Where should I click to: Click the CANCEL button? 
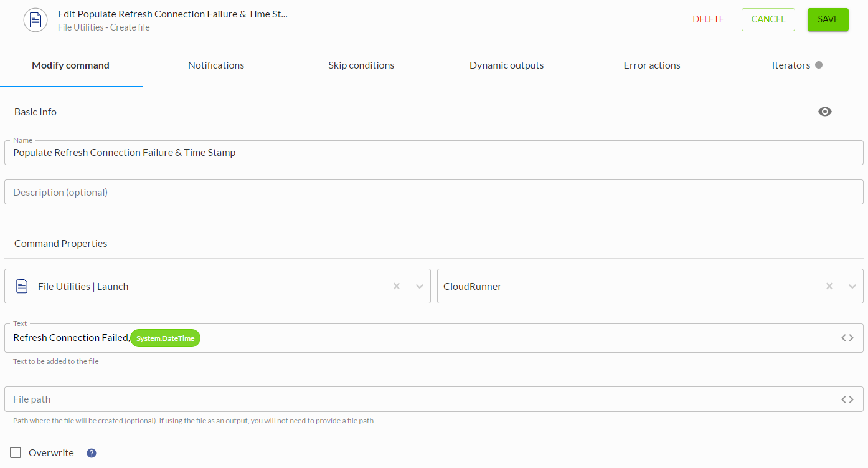pyautogui.click(x=768, y=19)
